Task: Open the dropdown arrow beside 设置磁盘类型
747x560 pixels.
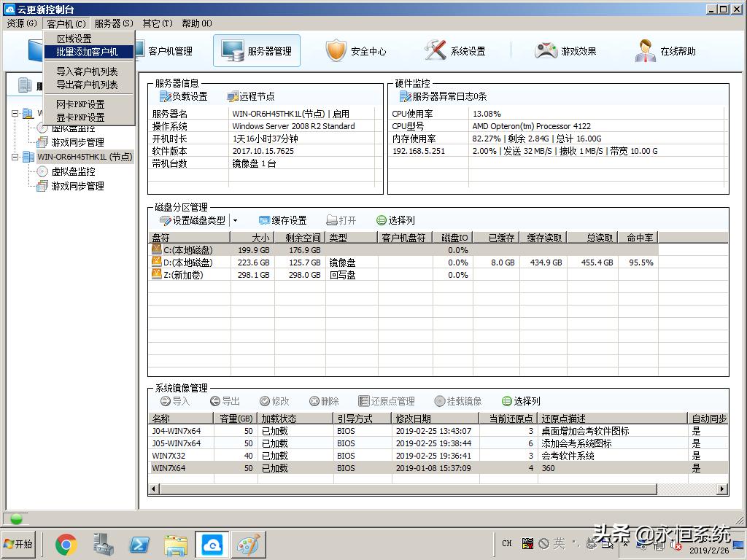Action: click(x=234, y=219)
